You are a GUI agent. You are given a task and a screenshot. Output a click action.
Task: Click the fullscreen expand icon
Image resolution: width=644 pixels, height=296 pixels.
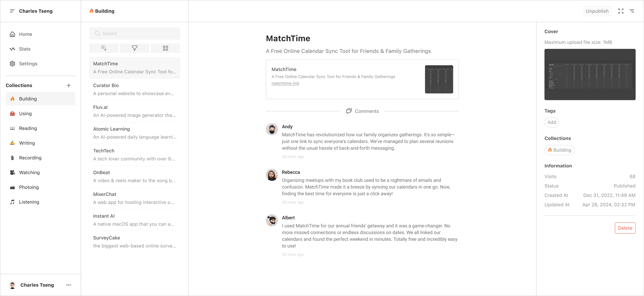point(621,11)
